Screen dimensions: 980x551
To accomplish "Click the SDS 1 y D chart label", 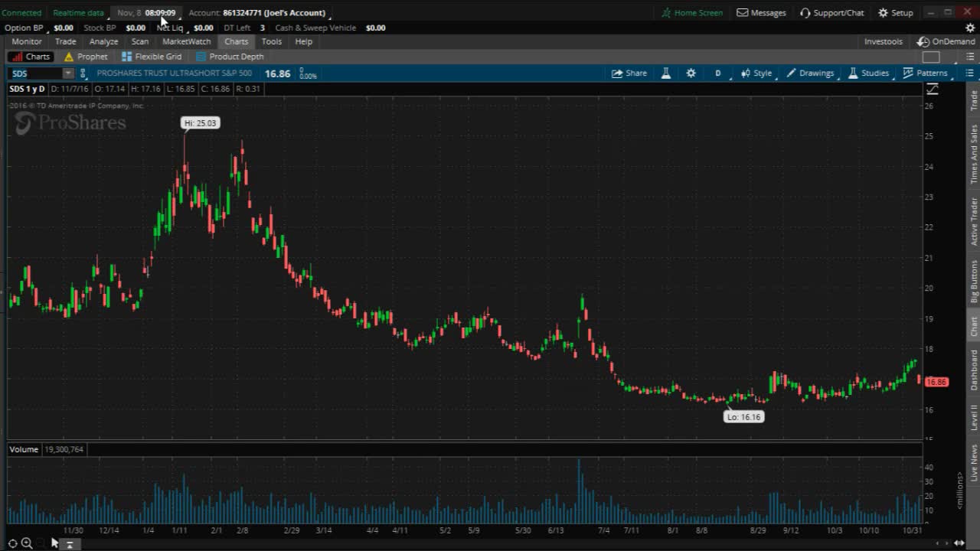I will click(27, 89).
